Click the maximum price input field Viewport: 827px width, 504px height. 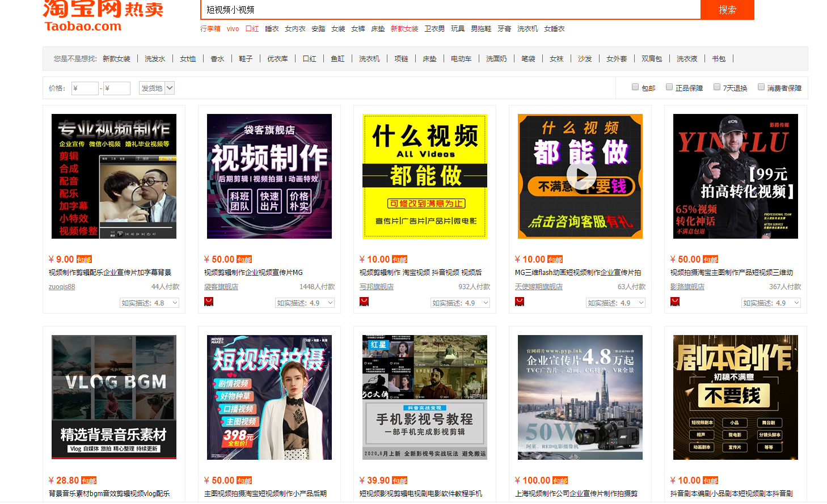(116, 88)
